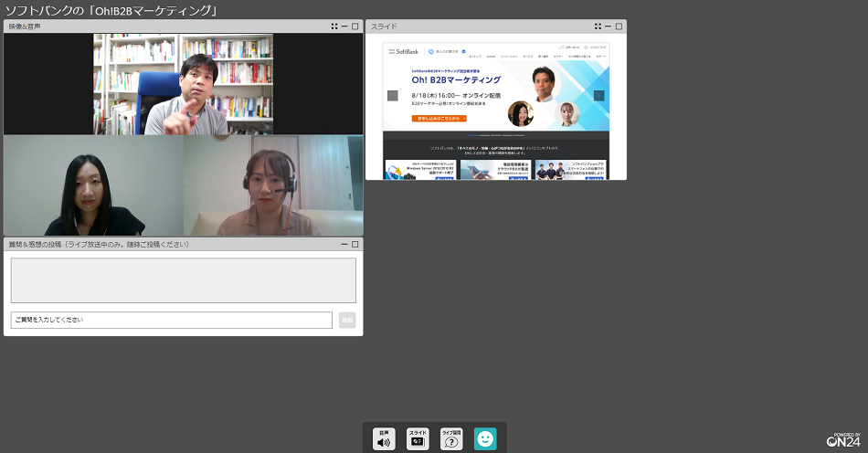Click the orange apply button in the slide

439,118
